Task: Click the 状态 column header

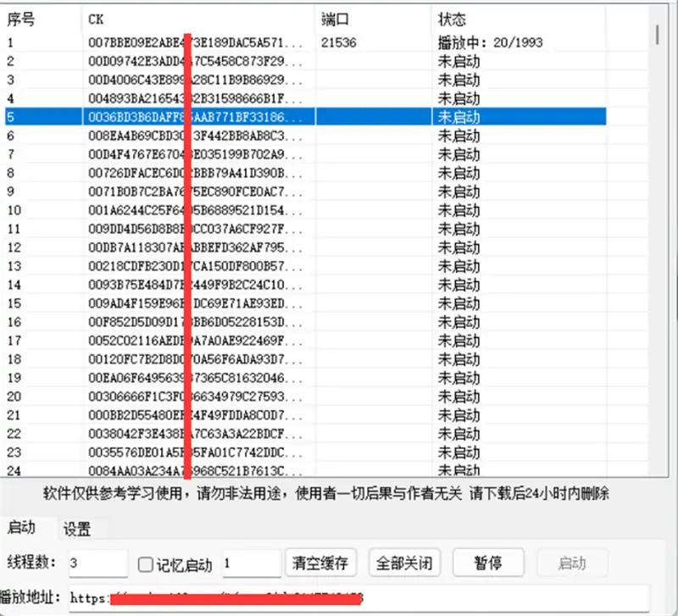Action: click(x=517, y=19)
